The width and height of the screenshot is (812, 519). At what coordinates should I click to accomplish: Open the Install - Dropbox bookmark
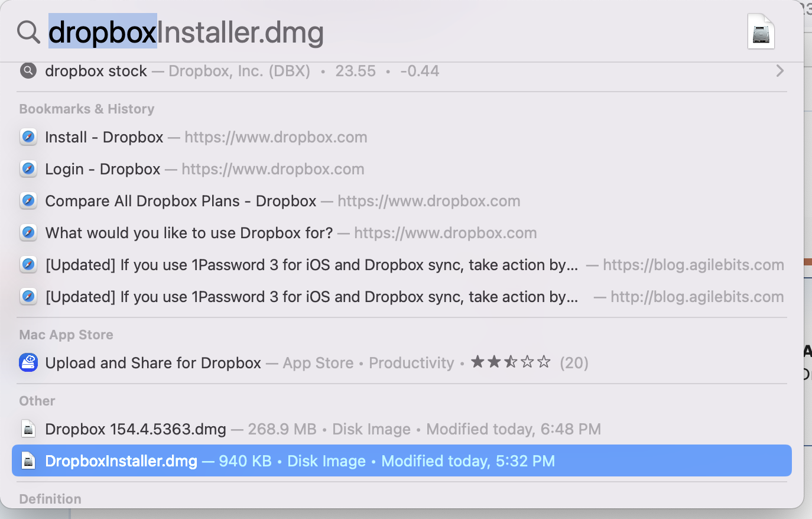coord(402,137)
